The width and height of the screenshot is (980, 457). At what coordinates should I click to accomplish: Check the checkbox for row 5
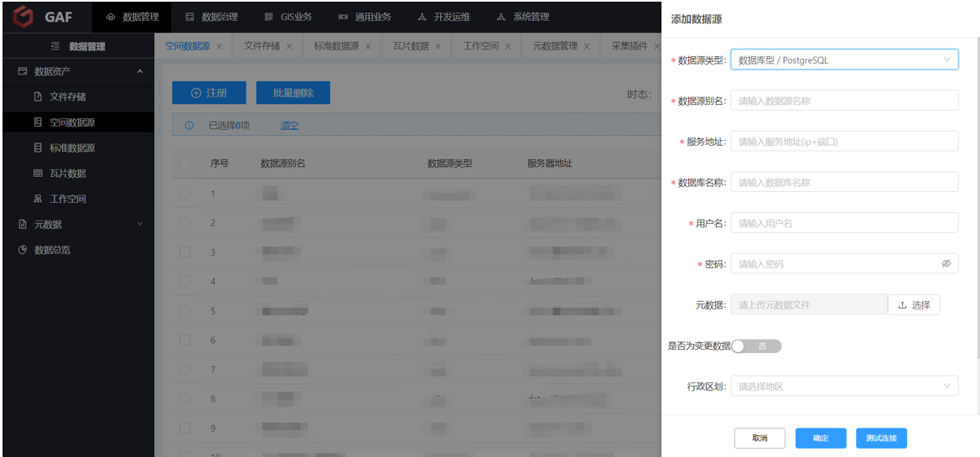pyautogui.click(x=184, y=311)
